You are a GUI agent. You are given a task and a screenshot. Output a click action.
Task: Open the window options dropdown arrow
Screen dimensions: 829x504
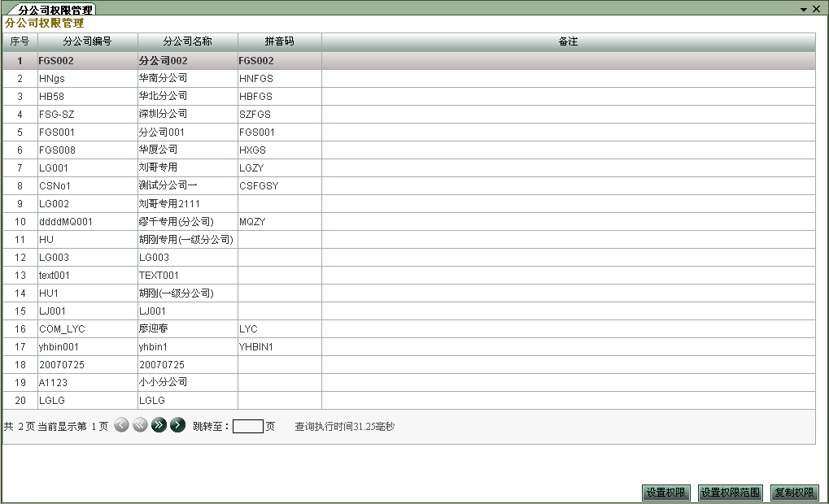click(805, 9)
